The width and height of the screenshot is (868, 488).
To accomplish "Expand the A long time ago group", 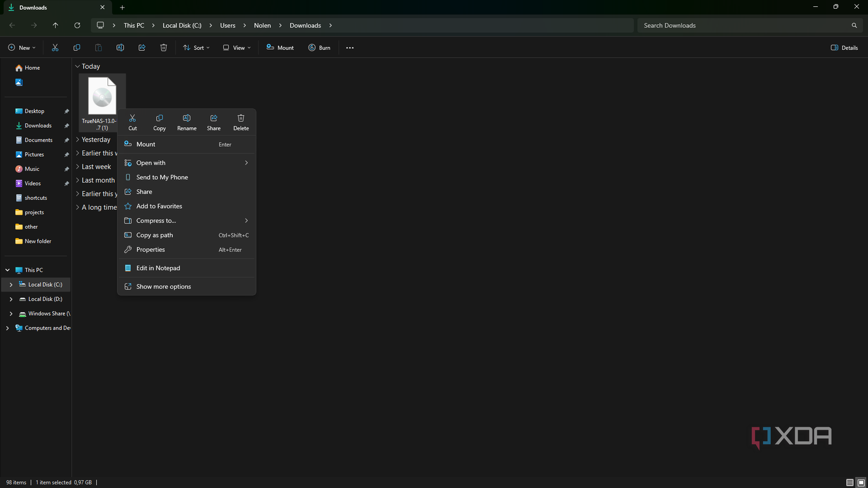I will [x=78, y=207].
